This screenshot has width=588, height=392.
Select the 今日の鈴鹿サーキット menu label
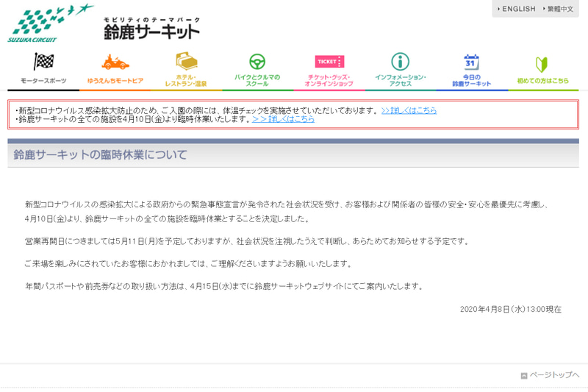tap(471, 81)
